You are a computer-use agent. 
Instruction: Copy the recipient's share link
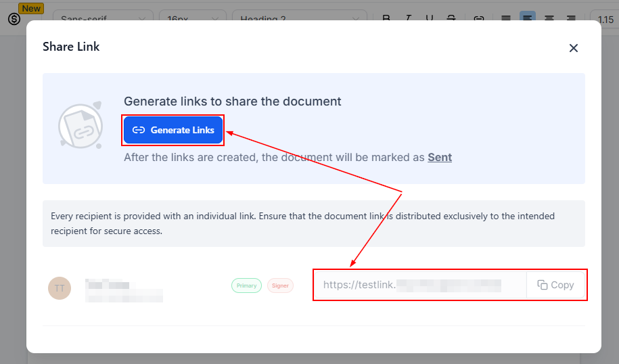[555, 285]
